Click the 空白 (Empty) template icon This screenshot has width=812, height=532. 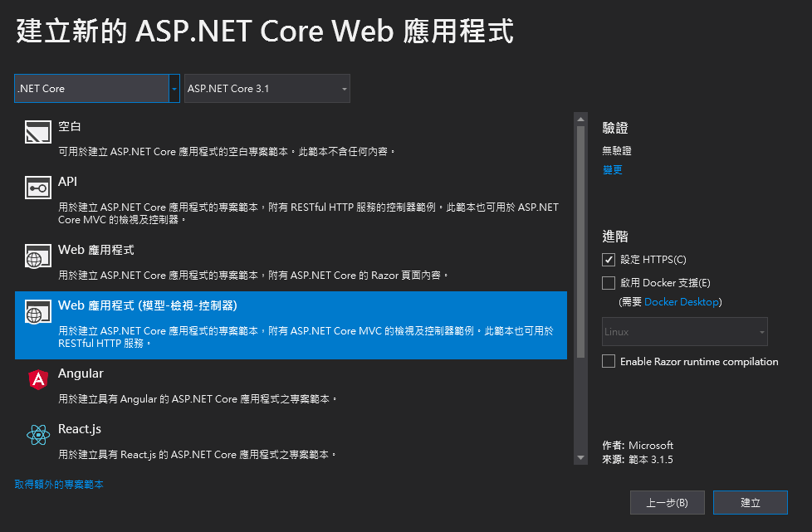pos(38,132)
